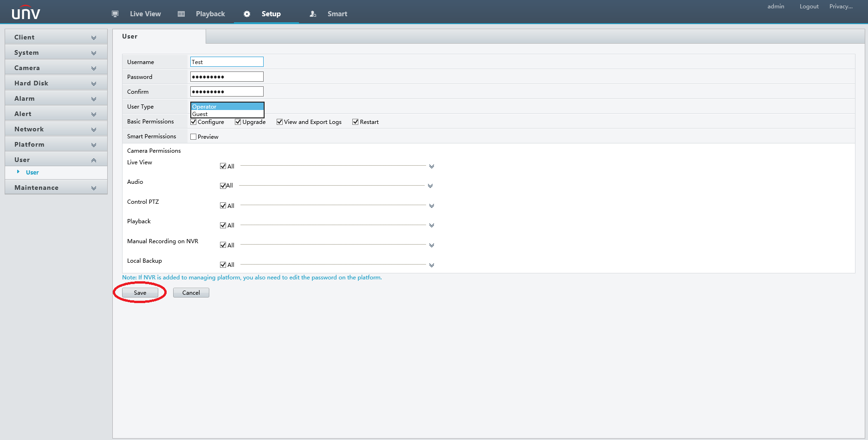Enable the Preview smart permission
The width and height of the screenshot is (868, 440).
coord(194,136)
